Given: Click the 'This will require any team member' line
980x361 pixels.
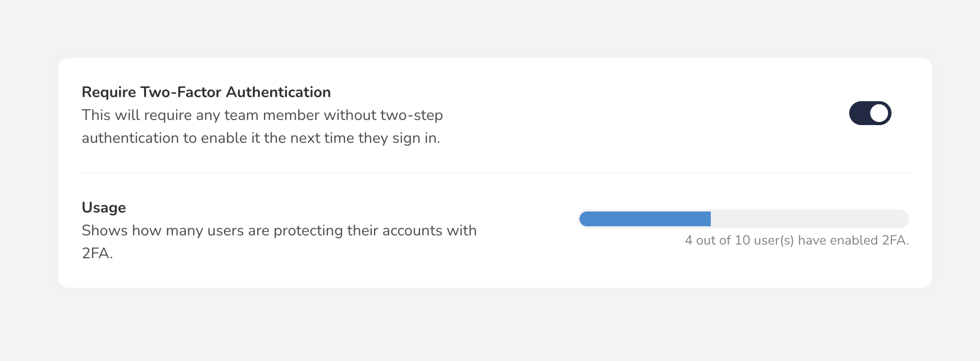Looking at the screenshot, I should pos(202,115).
